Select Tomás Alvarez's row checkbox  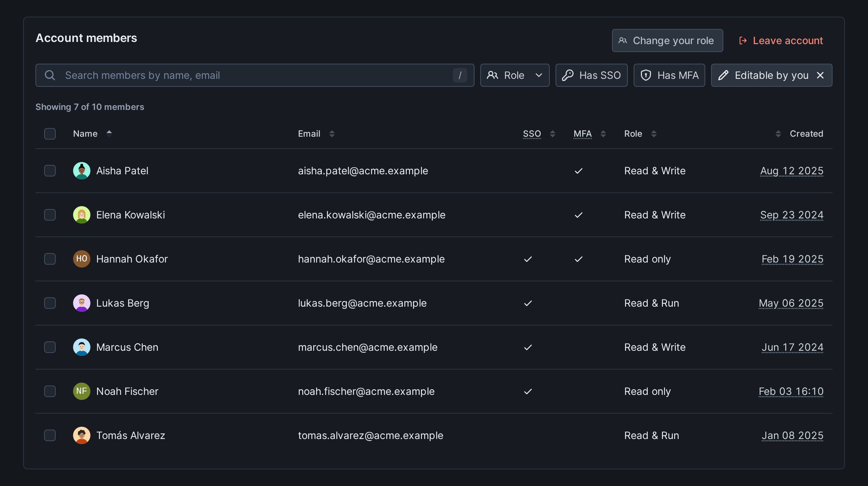[x=50, y=435]
